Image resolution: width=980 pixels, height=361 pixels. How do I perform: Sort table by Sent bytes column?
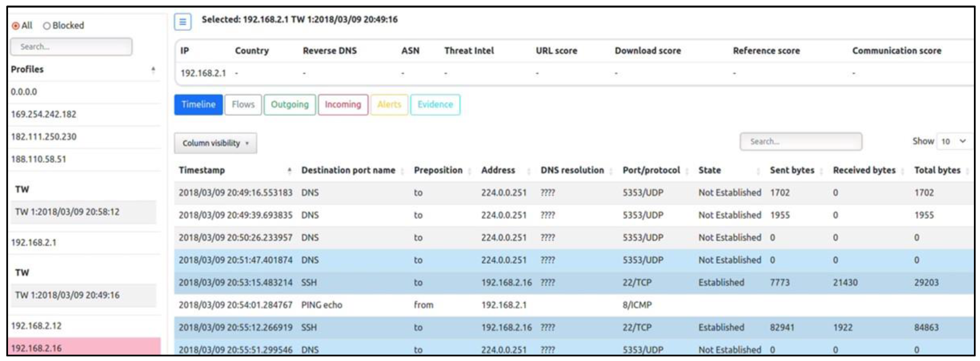click(792, 171)
